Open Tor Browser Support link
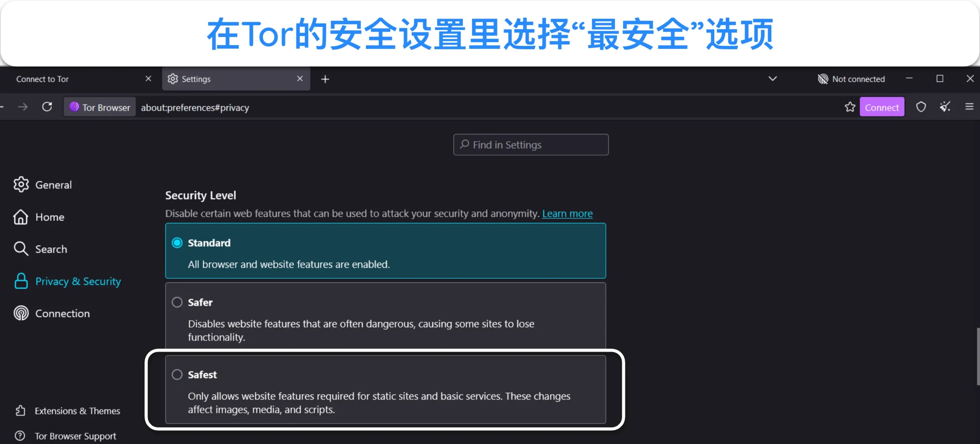 (x=65, y=436)
